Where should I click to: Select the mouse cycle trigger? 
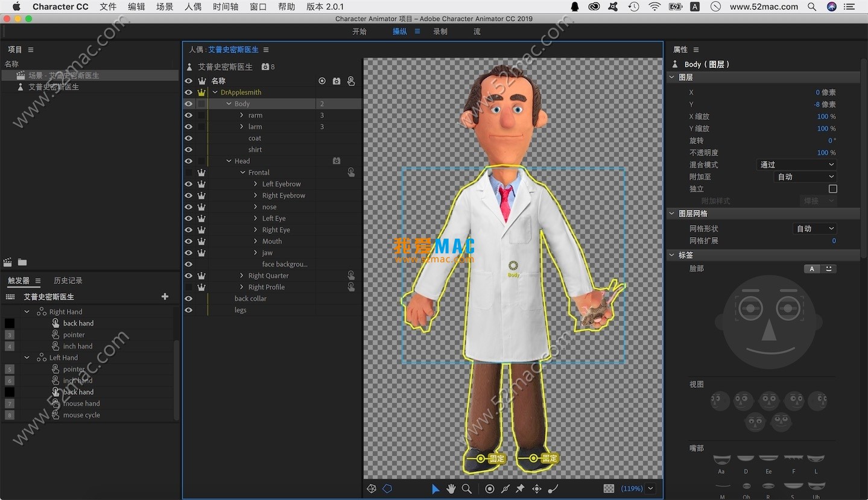tap(81, 415)
